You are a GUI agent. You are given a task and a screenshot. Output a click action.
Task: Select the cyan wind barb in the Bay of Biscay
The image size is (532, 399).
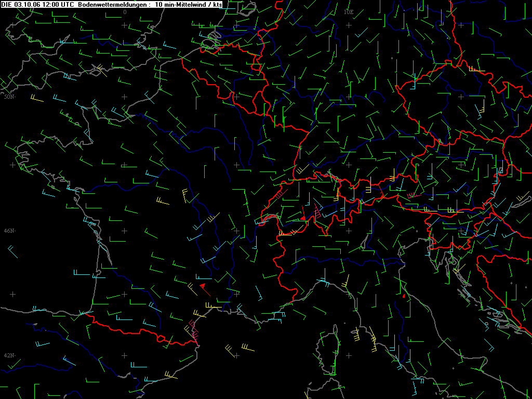(x=13, y=252)
